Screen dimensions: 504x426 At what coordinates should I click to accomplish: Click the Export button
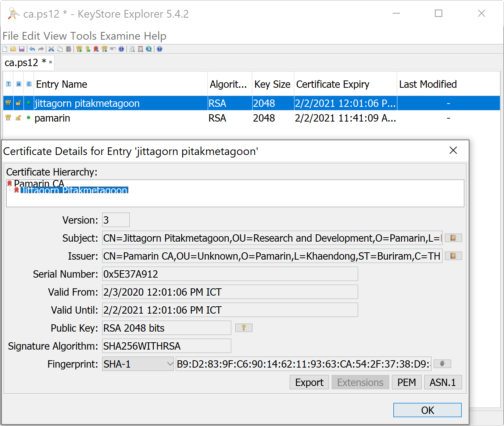coord(309,382)
